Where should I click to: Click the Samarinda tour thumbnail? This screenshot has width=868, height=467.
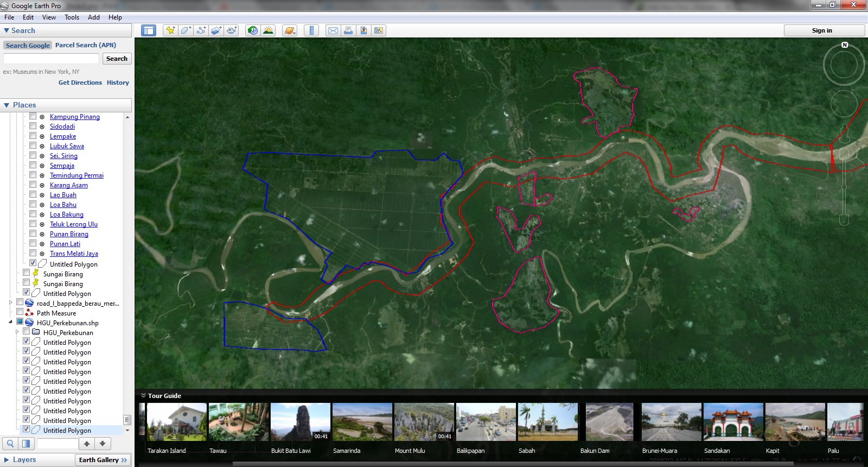pos(362,422)
